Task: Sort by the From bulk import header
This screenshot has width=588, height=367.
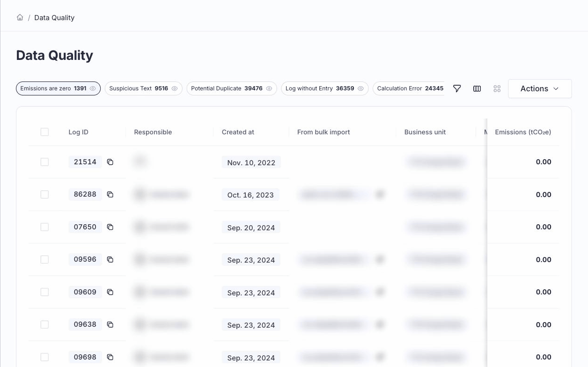Action: pos(323,132)
